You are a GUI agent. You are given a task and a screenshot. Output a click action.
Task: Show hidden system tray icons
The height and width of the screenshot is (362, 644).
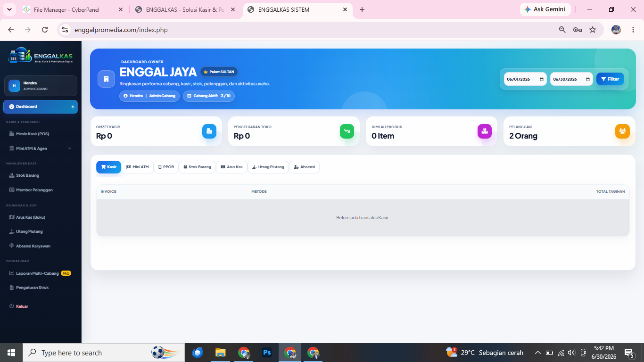(x=537, y=353)
